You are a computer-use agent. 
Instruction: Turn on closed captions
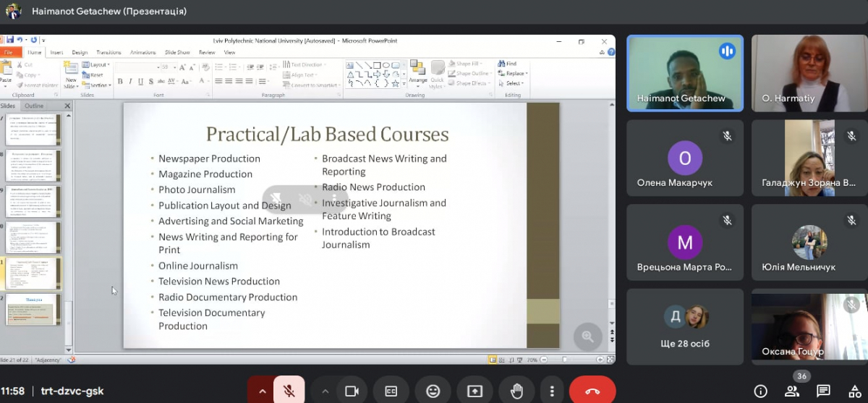pyautogui.click(x=391, y=391)
